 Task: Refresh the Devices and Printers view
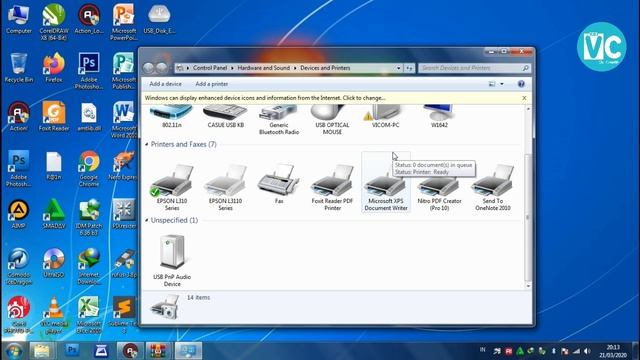pos(409,68)
